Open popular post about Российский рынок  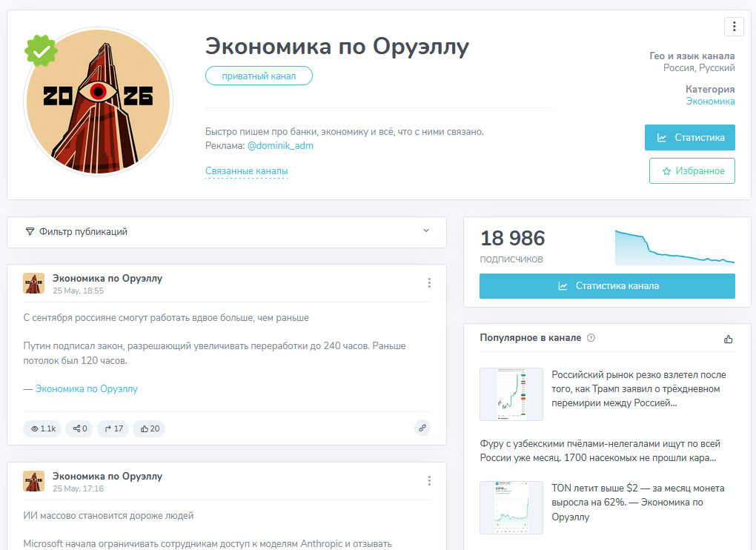(x=638, y=388)
